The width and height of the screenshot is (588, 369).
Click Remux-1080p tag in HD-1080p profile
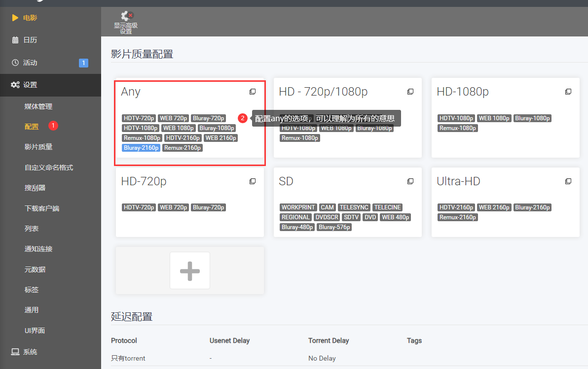click(458, 128)
